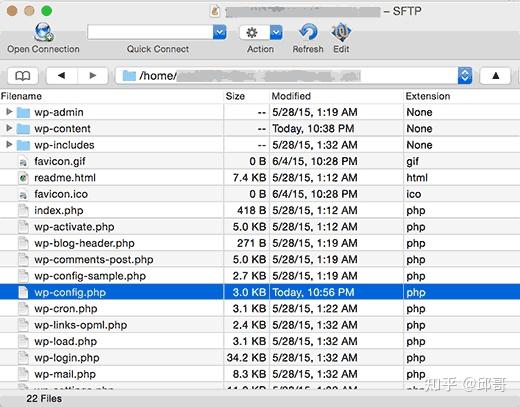Open the path history dropdown stepper
This screenshot has height=407, width=520.
tap(465, 76)
